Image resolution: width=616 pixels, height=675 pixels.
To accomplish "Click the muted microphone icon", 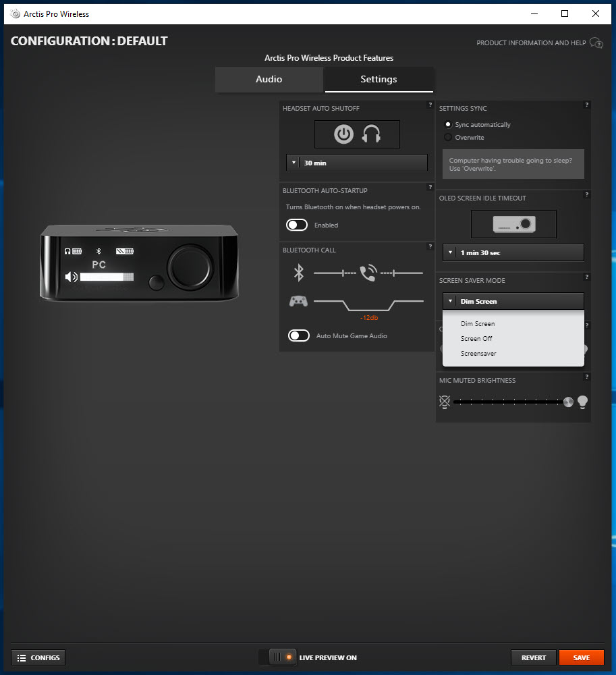I will click(445, 402).
